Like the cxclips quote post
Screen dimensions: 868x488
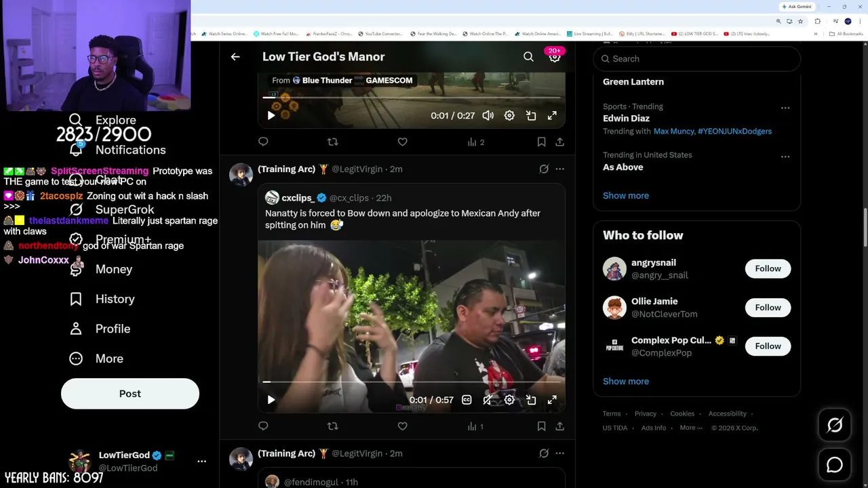click(x=402, y=426)
